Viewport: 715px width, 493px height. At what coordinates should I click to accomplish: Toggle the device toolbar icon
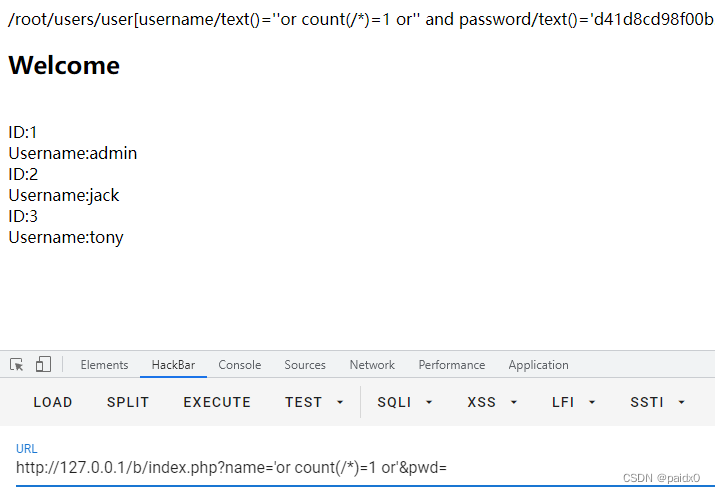[43, 365]
